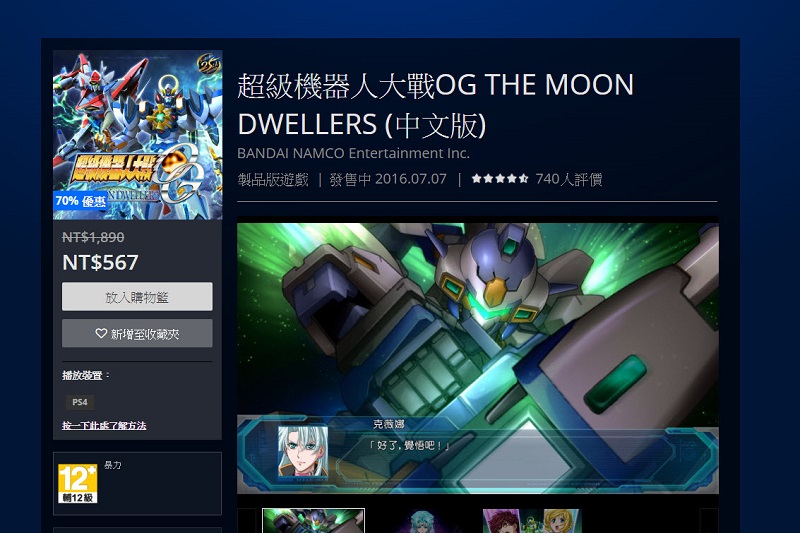
Task: Open the 按一下此處了解方法 link
Action: (x=104, y=425)
